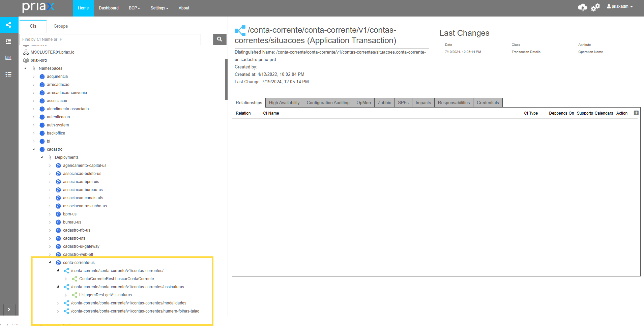
Task: Collapse the cadastro namespace node
Action: click(x=33, y=149)
